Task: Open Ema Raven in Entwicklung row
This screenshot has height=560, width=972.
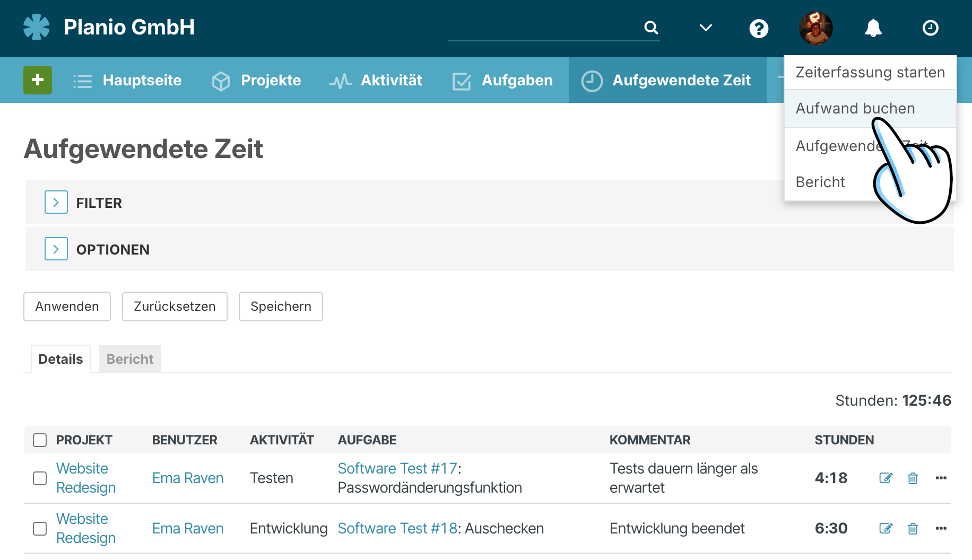Action: coord(188,528)
